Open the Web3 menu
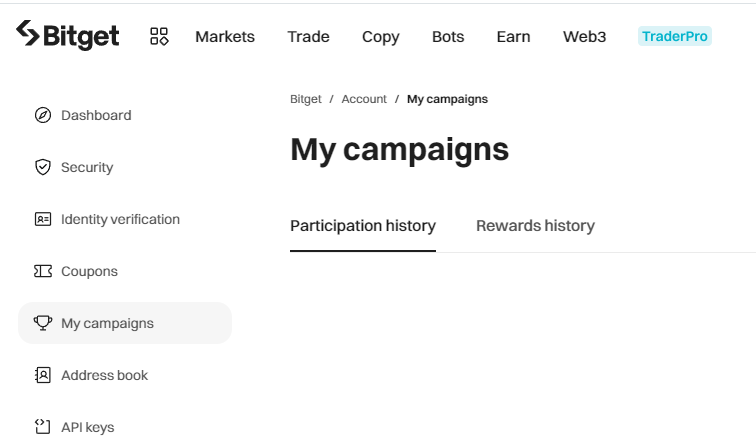The width and height of the screenshot is (756, 446). coord(585,37)
